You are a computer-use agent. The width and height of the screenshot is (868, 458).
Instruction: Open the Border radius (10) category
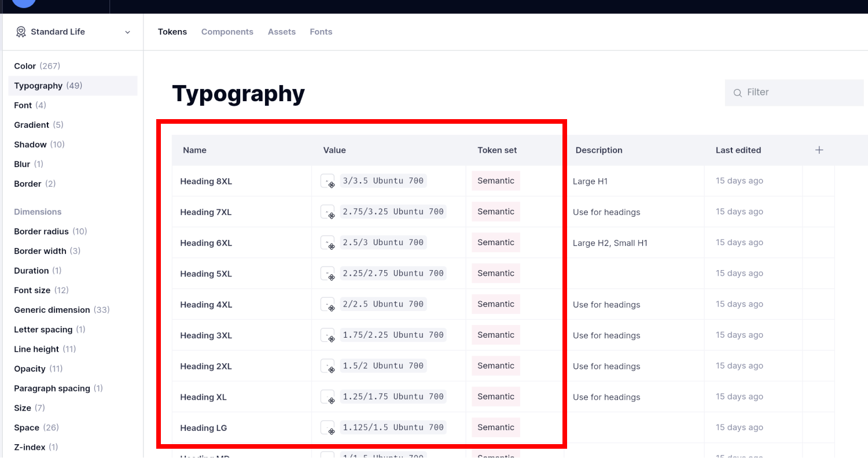pyautogui.click(x=73, y=231)
